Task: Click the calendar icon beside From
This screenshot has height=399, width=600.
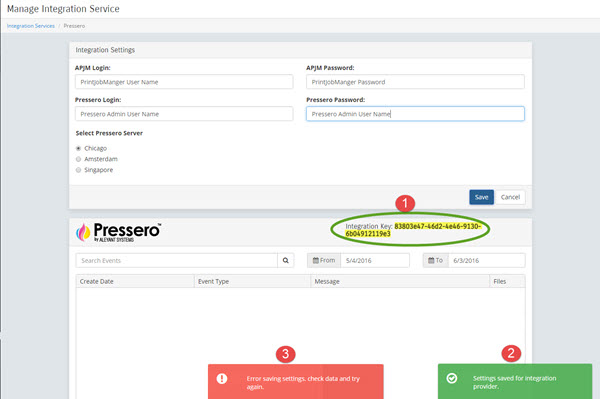Action: click(x=316, y=261)
